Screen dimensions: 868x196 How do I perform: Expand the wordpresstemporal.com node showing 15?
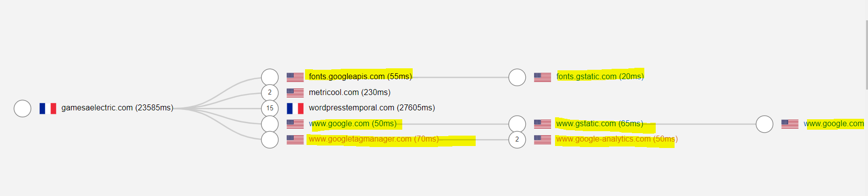pos(270,108)
